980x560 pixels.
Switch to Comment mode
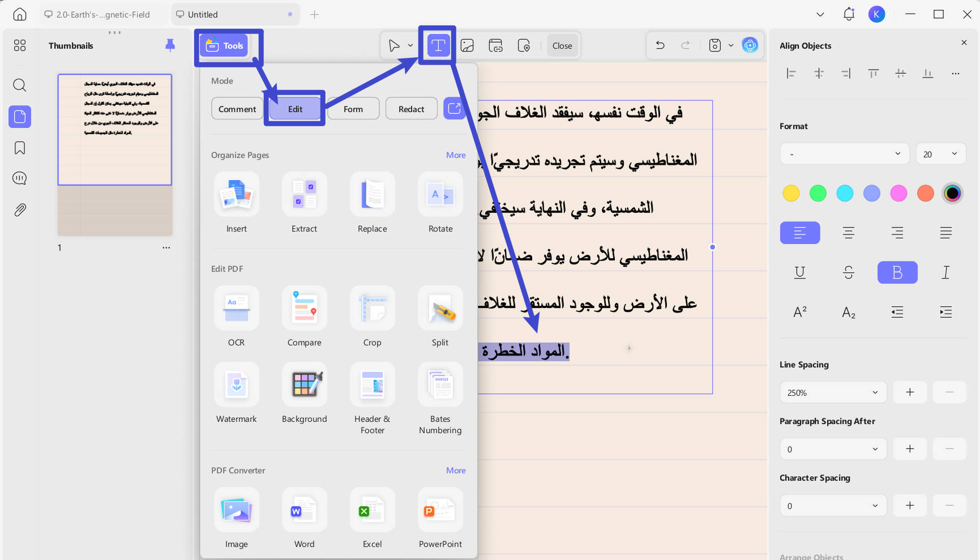pyautogui.click(x=237, y=109)
